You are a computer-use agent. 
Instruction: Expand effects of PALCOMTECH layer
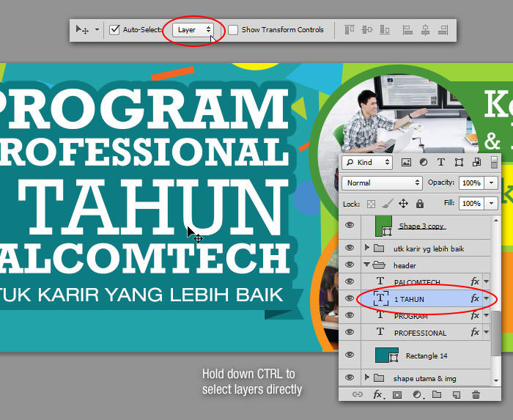pos(487,281)
